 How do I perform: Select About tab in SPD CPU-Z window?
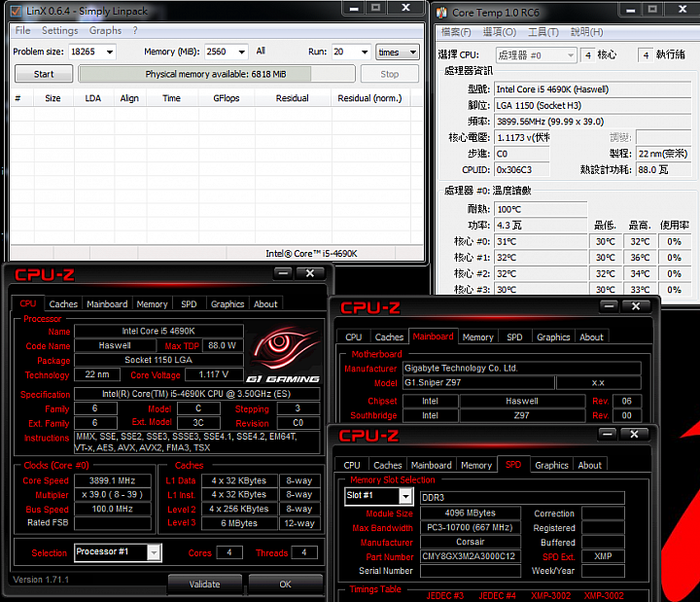(590, 465)
